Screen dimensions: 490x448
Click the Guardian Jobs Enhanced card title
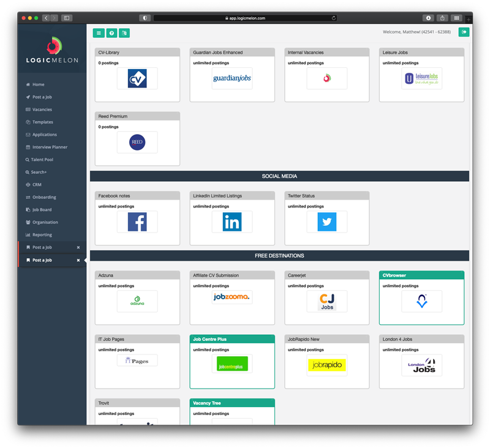pos(218,53)
